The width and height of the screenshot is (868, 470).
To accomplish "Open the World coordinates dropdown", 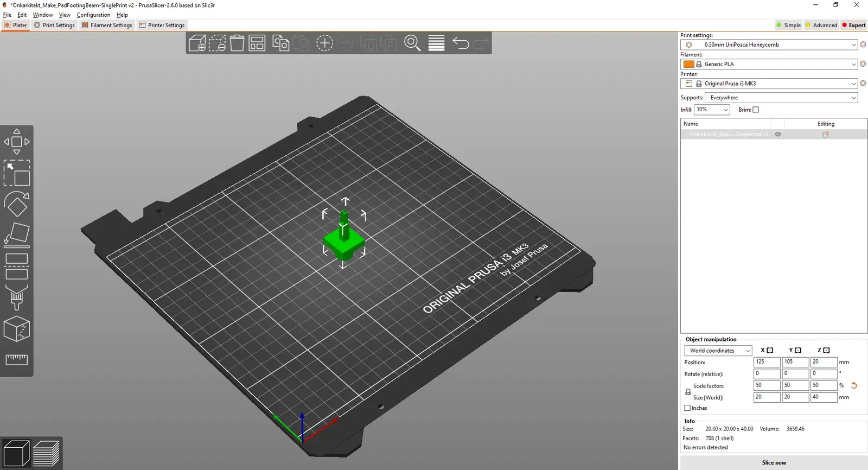I will click(718, 351).
